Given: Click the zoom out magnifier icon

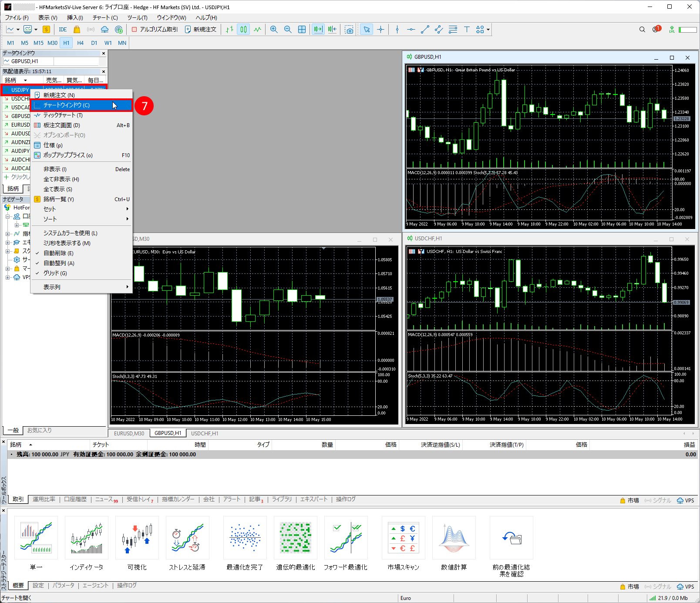Looking at the screenshot, I should [x=288, y=29].
